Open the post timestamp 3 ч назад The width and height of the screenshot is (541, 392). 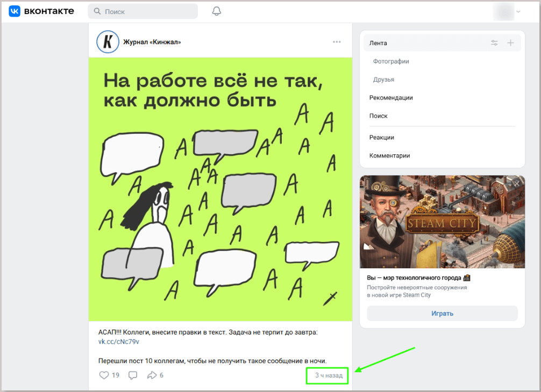[329, 375]
